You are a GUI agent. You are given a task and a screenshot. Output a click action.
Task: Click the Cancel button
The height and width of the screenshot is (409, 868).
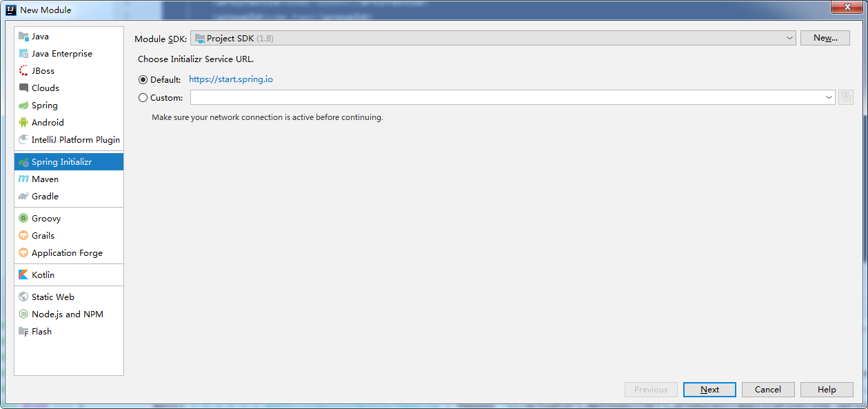coord(768,390)
